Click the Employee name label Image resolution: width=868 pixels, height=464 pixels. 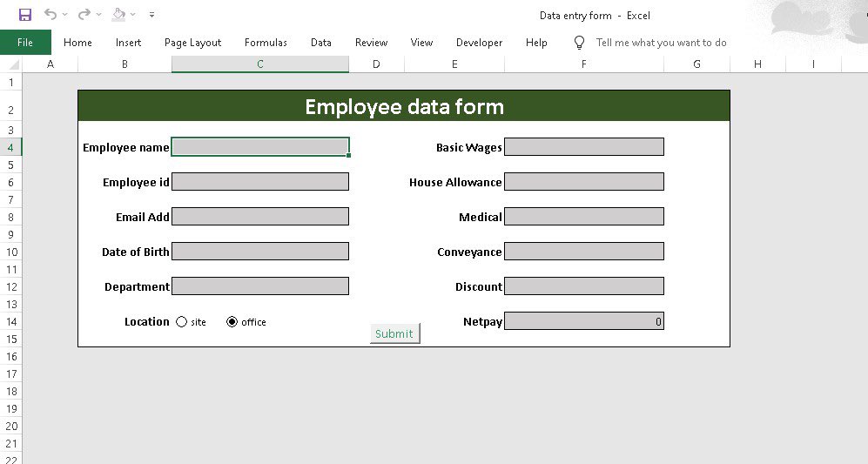126,147
